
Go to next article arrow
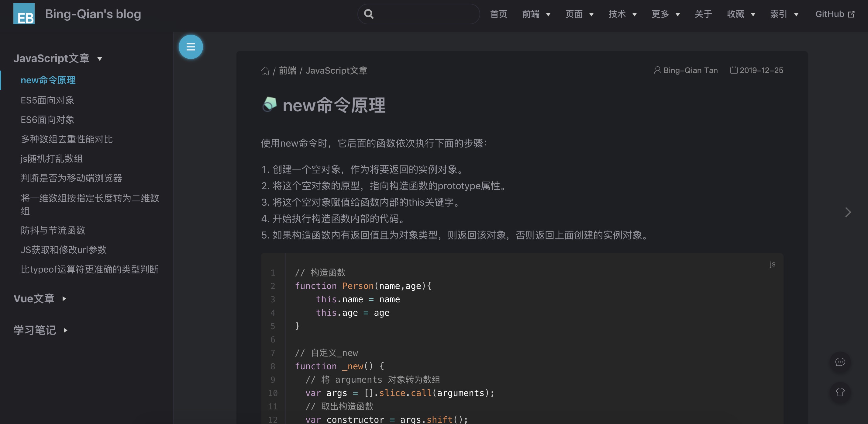point(848,212)
